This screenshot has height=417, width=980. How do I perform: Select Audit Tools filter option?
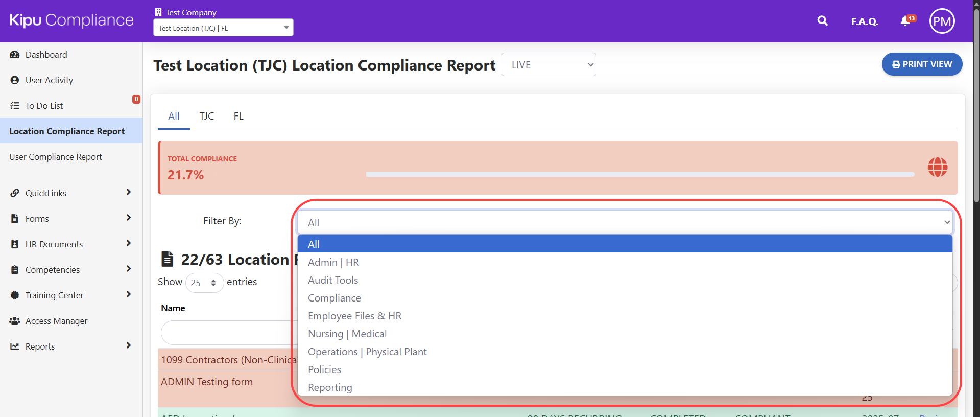[x=333, y=280]
